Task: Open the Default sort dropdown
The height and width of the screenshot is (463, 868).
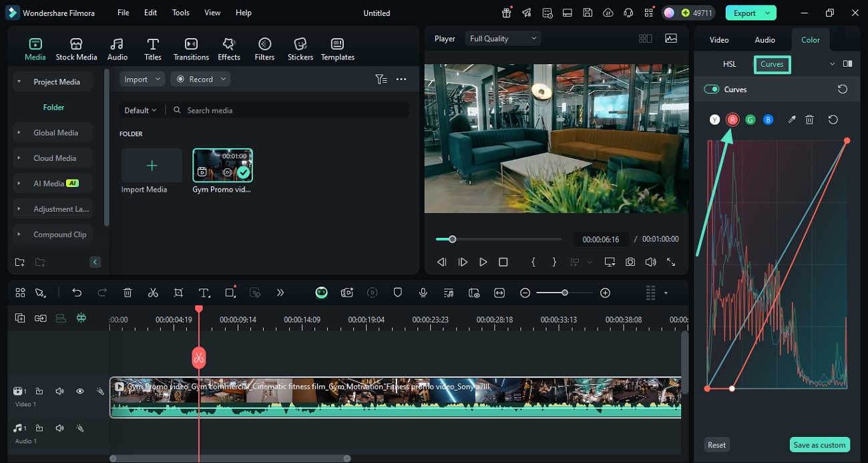Action: [140, 110]
